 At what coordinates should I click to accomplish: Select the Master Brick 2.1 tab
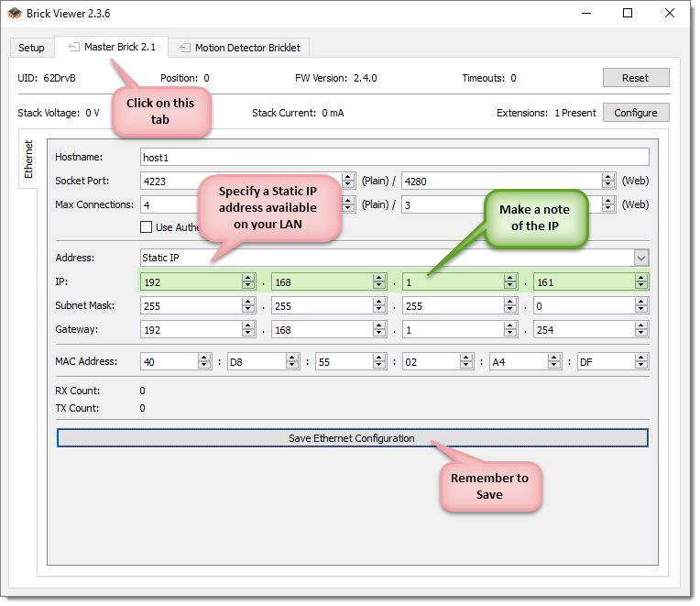pyautogui.click(x=112, y=47)
